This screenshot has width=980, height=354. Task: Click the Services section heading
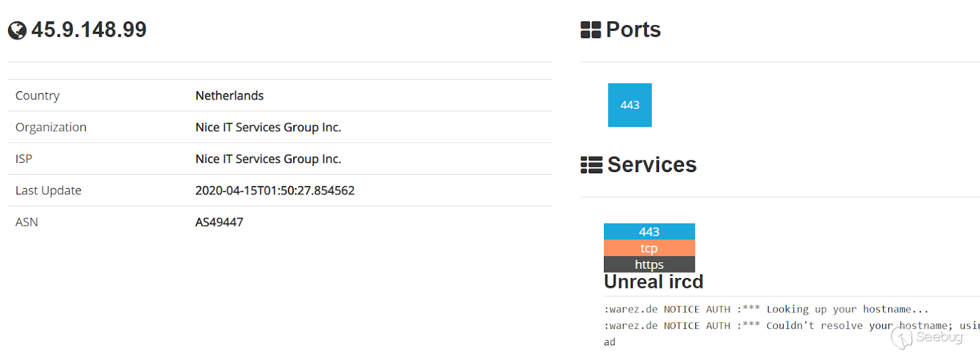click(652, 165)
